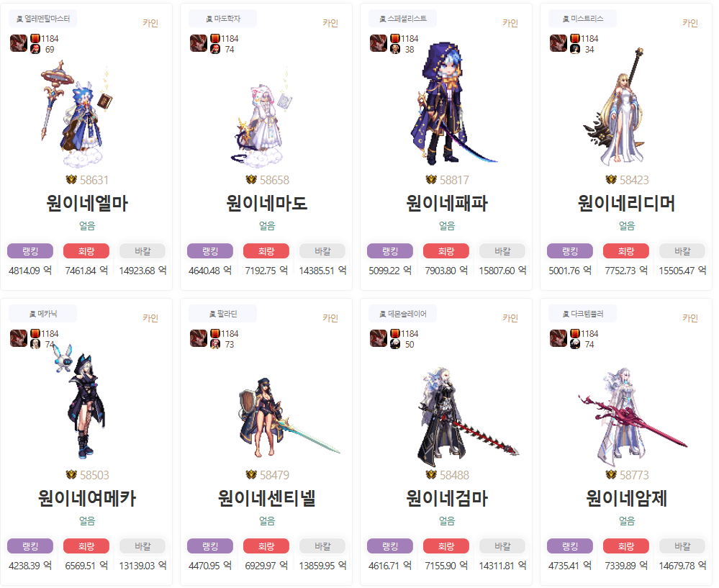This screenshot has height=588, width=719.
Task: Click 바칼 button on 원이네여메카 card
Action: 143,546
